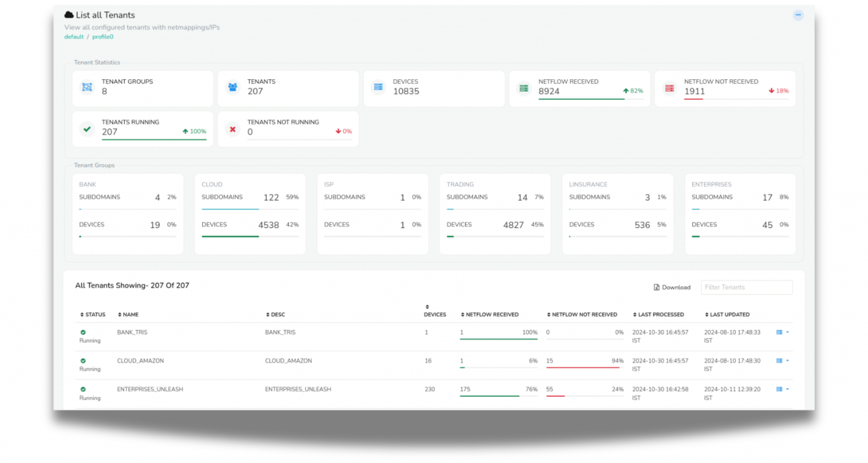Sort table by LAST PROCESSED column
Image resolution: width=868 pixels, height=463 pixels.
(x=658, y=315)
